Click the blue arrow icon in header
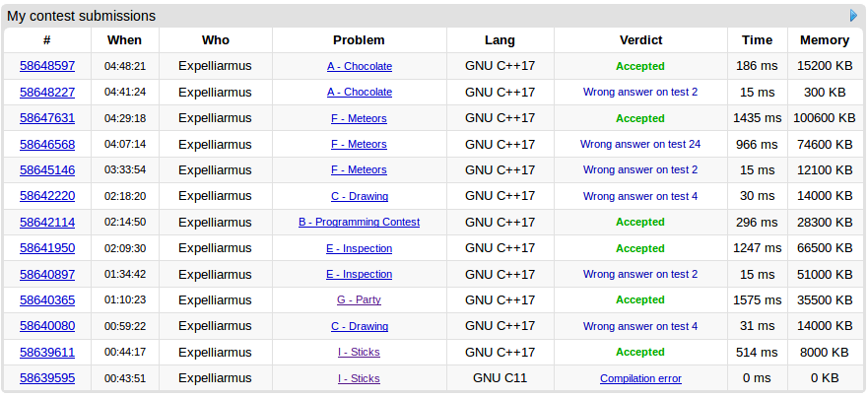868x397 pixels. pos(854,16)
